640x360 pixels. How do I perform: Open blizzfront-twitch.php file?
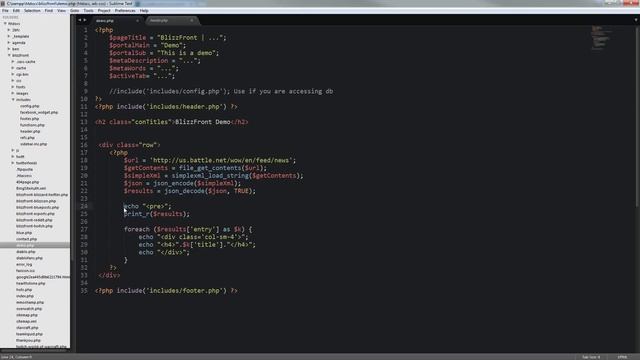point(34,226)
